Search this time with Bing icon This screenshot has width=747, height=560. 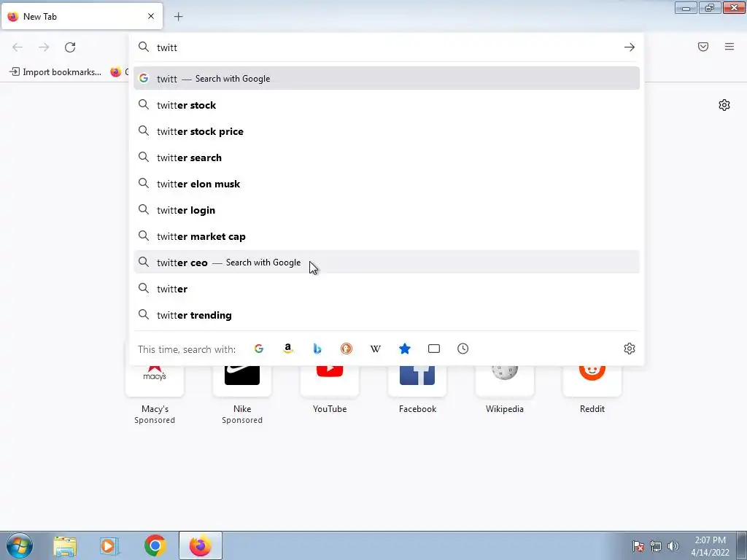[317, 349]
